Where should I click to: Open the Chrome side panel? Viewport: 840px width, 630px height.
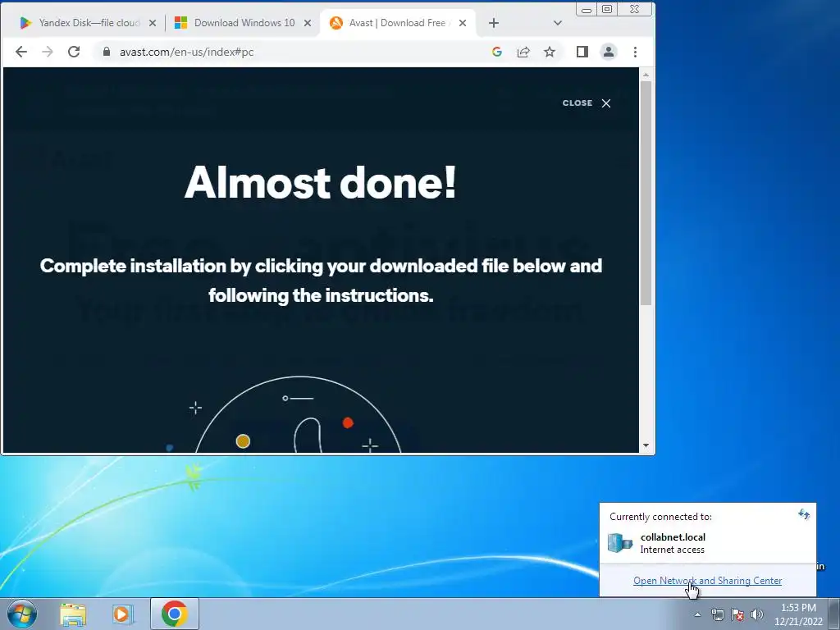click(x=582, y=52)
